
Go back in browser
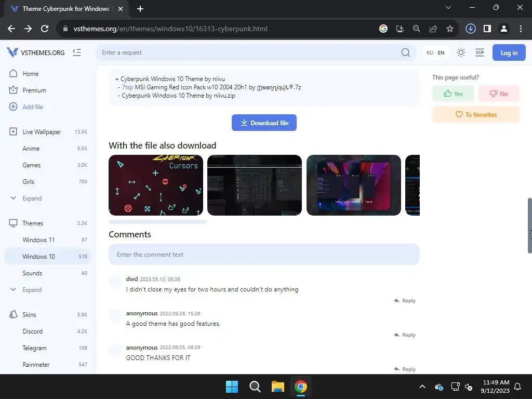tap(11, 29)
